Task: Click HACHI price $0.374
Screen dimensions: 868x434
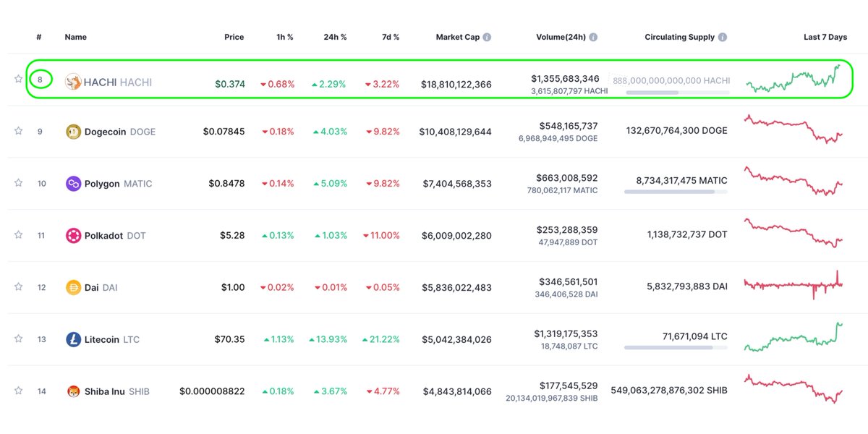Action: coord(230,84)
